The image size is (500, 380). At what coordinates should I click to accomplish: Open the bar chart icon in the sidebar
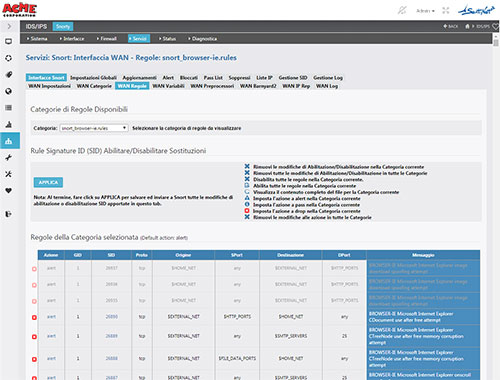(9, 124)
